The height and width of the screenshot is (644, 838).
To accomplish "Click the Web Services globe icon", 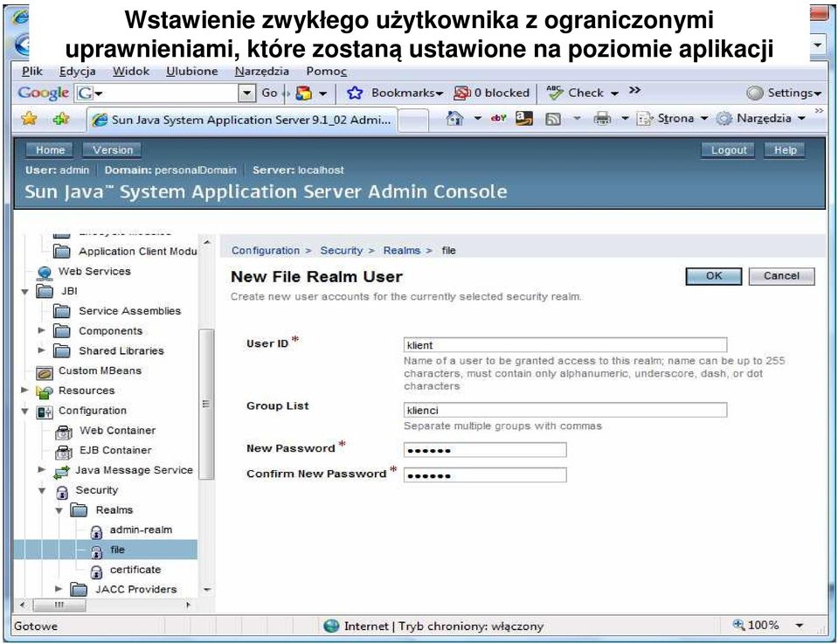I will click(x=45, y=272).
